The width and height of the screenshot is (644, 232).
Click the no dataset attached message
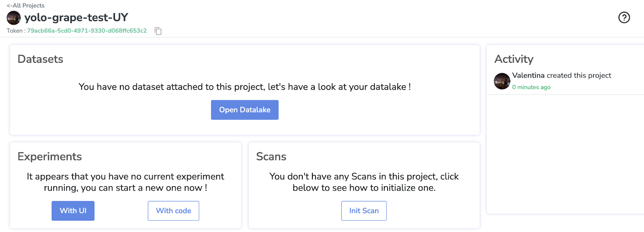click(x=245, y=87)
